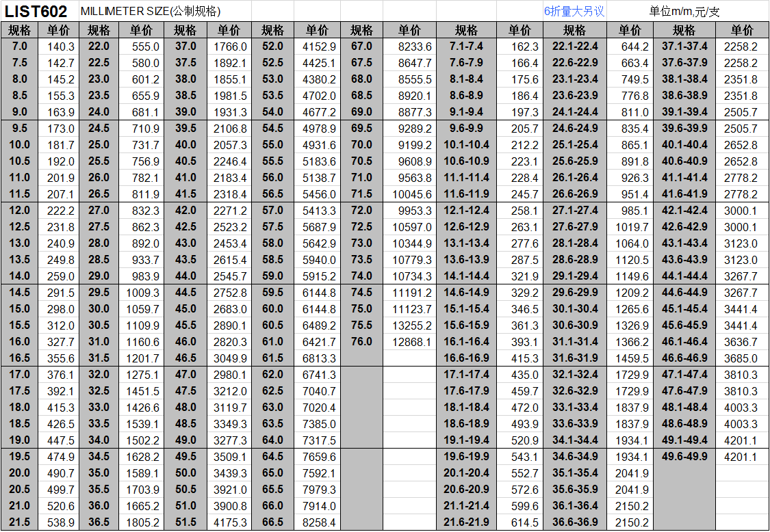Select the price cell 1009.3
Viewport: 770px width, 532px height.
pyautogui.click(x=142, y=293)
